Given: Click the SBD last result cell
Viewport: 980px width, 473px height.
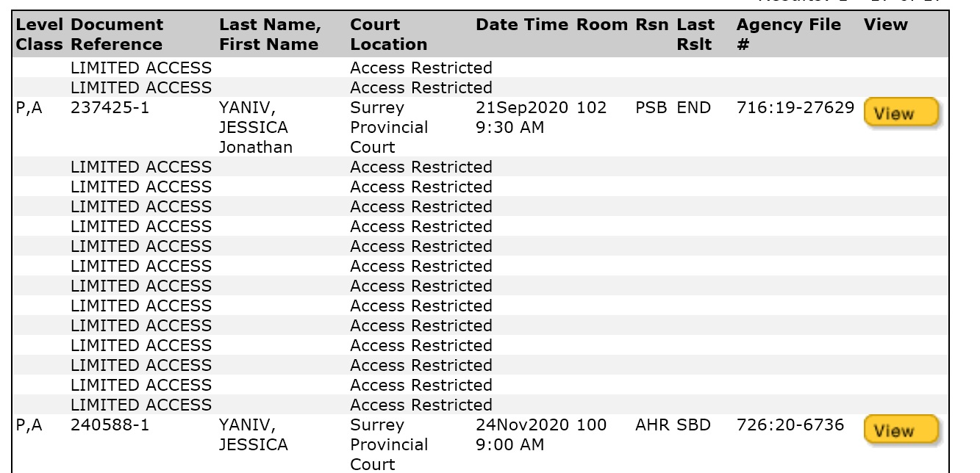Looking at the screenshot, I should click(694, 425).
